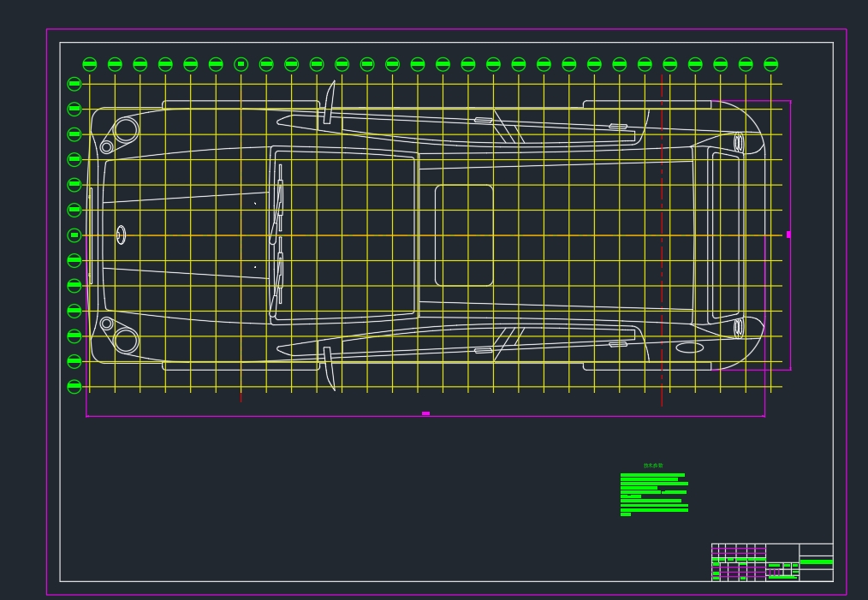Select the fuel filler oval near the rear
The width and height of the screenshot is (868, 600).
pos(690,348)
